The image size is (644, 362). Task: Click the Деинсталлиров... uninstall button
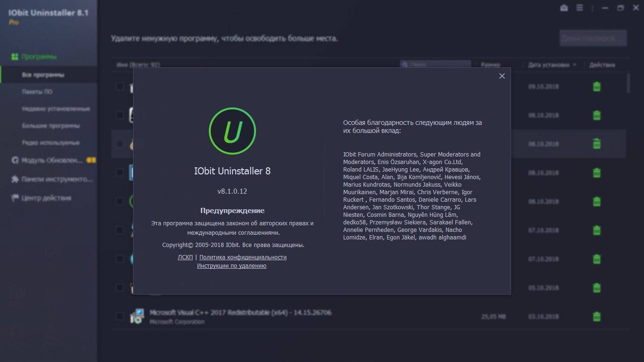(x=594, y=38)
